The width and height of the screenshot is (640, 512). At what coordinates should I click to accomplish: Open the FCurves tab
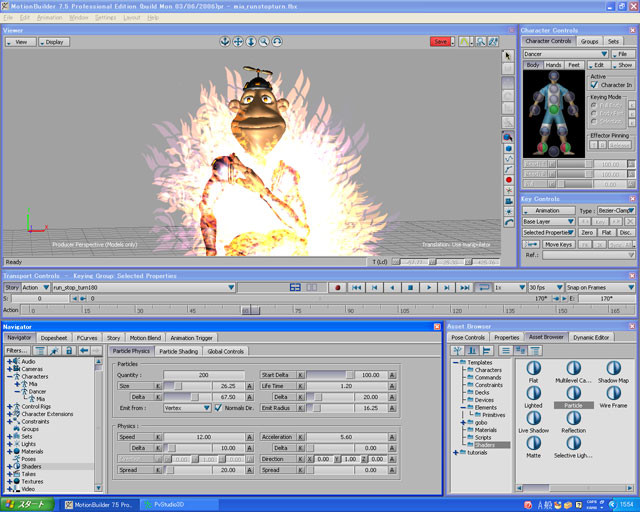pos(87,338)
